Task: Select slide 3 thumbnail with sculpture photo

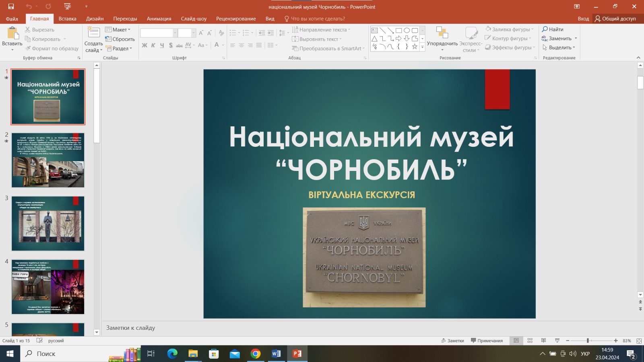Action: (48, 224)
